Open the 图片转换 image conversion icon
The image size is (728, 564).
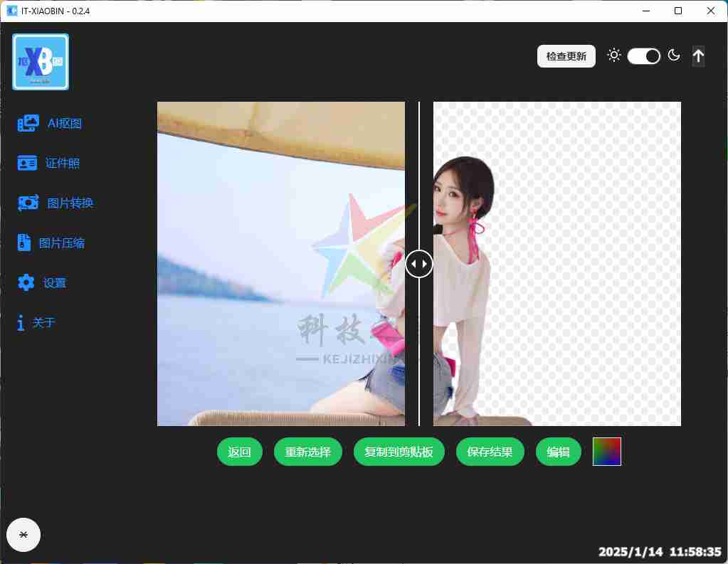click(x=28, y=203)
